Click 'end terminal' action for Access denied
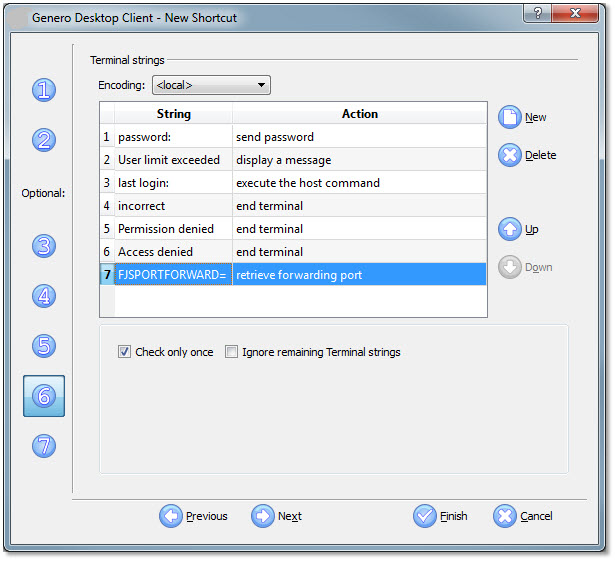Image resolution: width=615 pixels, height=561 pixels. [359, 251]
